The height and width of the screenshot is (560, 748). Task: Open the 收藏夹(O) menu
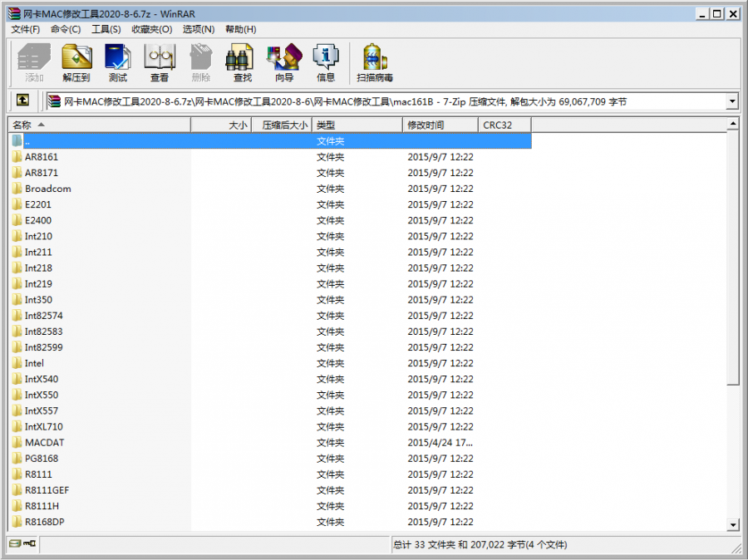152,30
